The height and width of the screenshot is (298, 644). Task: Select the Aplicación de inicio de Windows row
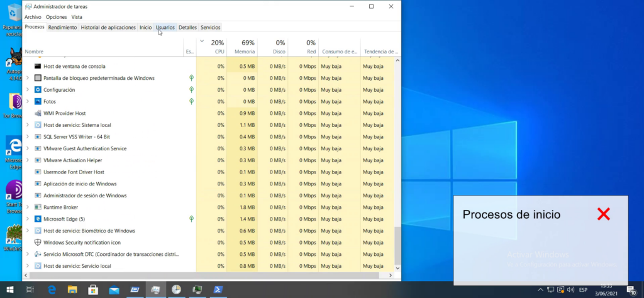click(209, 184)
